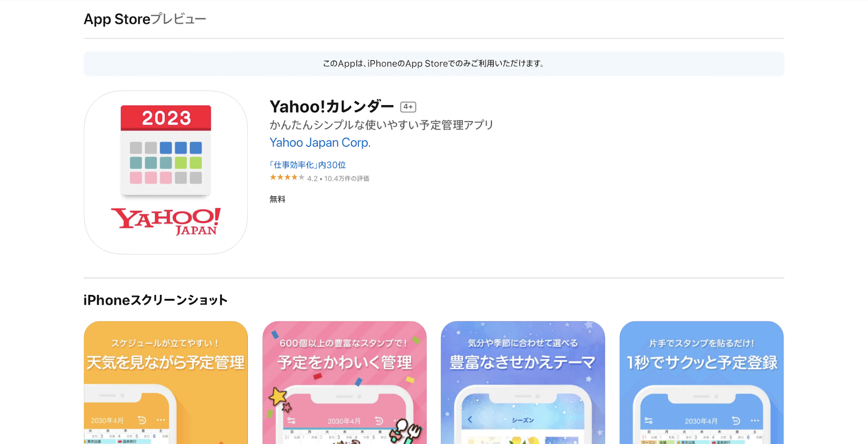Click the today-return icon in pink screenshot
The height and width of the screenshot is (444, 868).
pos(379,421)
